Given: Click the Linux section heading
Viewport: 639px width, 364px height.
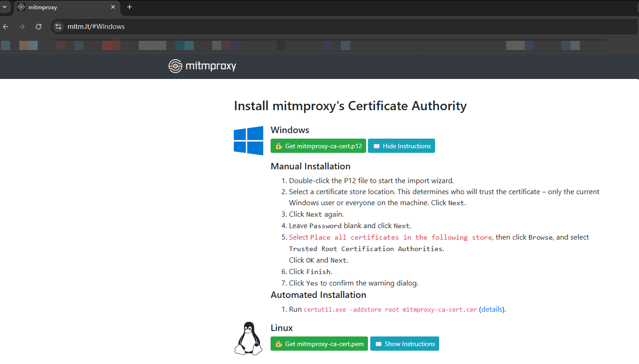Looking at the screenshot, I should pos(282,328).
